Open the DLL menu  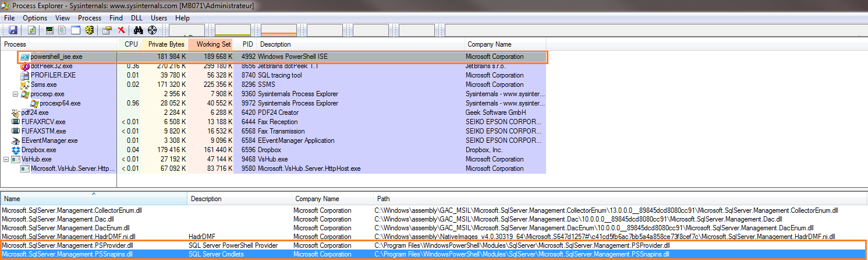click(x=137, y=18)
